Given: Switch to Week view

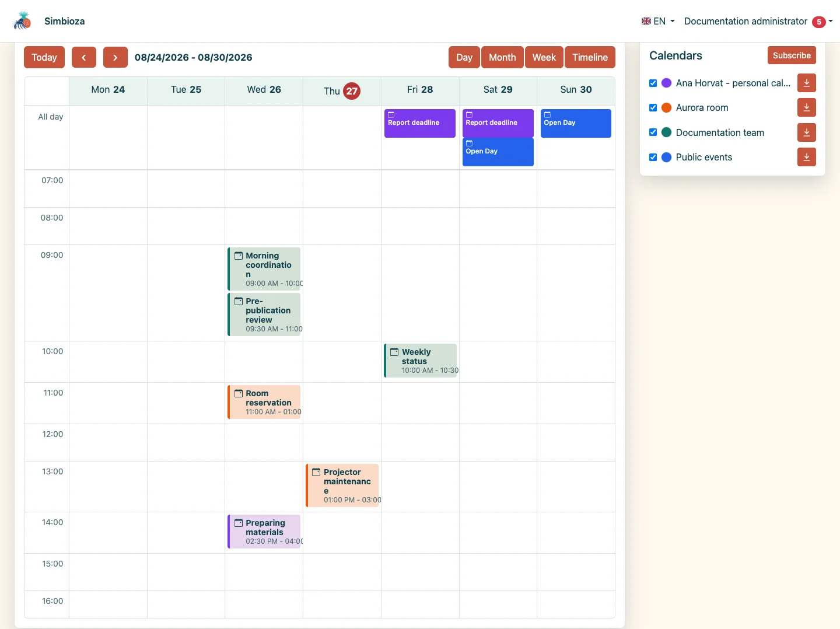Looking at the screenshot, I should point(544,57).
